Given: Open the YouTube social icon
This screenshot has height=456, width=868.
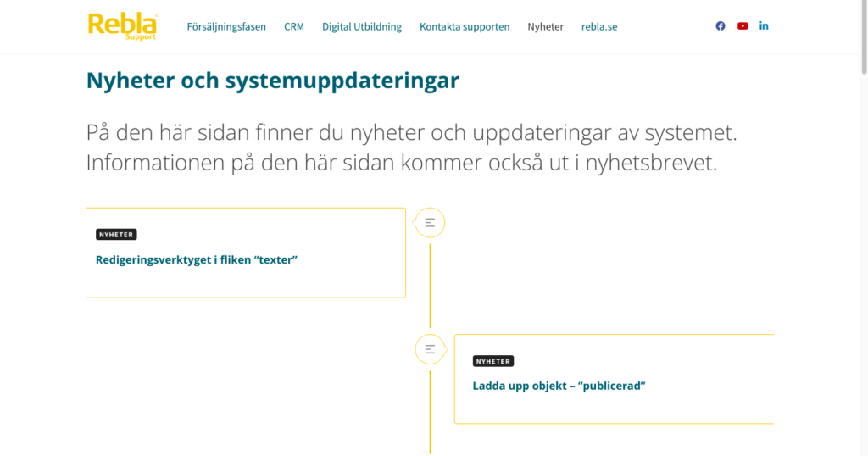Looking at the screenshot, I should [743, 26].
